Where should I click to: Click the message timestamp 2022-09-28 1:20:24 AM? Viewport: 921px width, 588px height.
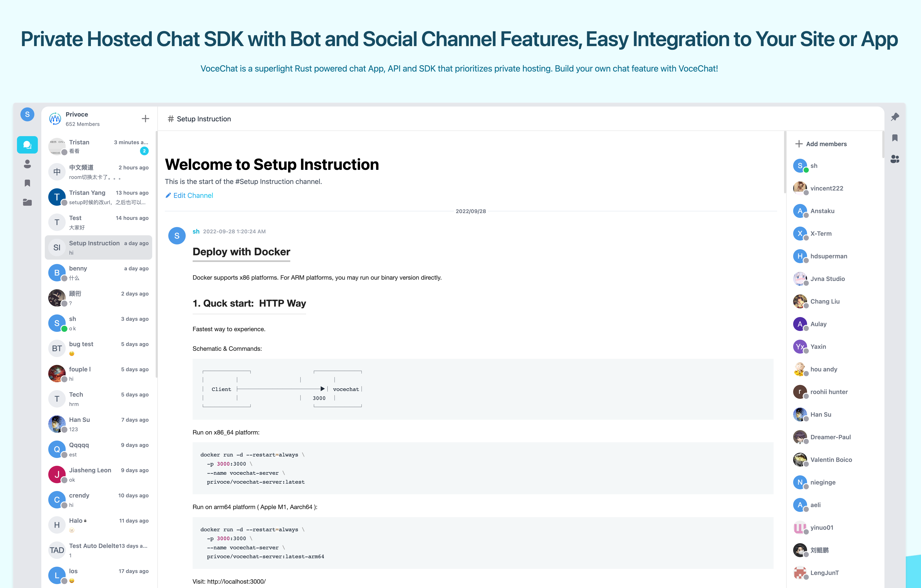click(x=234, y=231)
